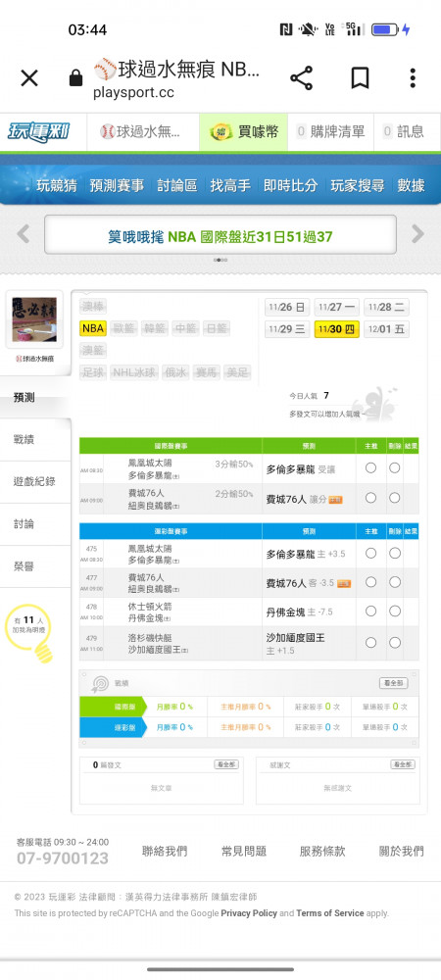Viewport: 441px width, 980px height.
Task: Bookmark this page with the bookmark icon
Action: point(360,78)
